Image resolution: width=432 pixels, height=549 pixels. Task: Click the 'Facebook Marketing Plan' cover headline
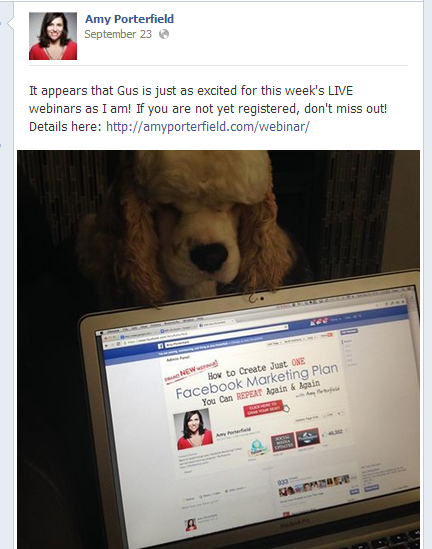coord(257,382)
